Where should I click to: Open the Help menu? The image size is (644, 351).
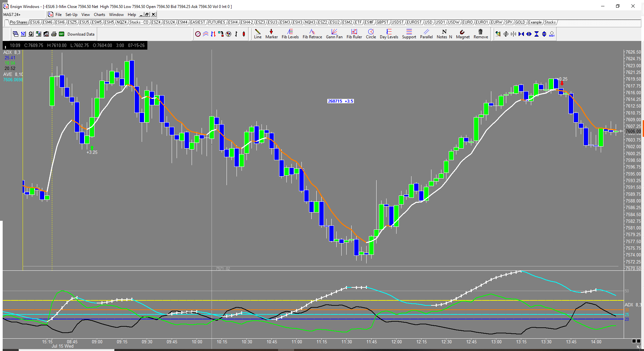point(132,15)
